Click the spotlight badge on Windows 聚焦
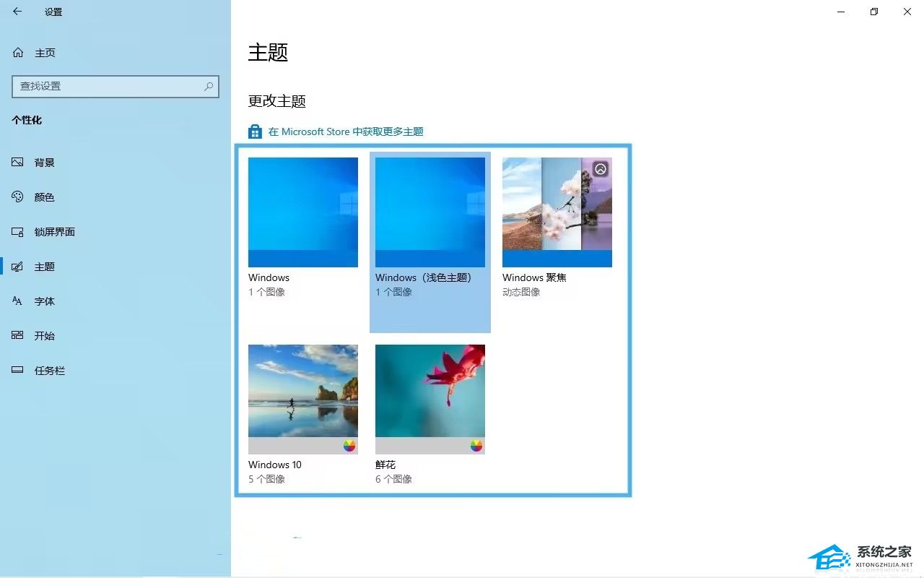Screen dimensions: 924x578 tap(601, 169)
